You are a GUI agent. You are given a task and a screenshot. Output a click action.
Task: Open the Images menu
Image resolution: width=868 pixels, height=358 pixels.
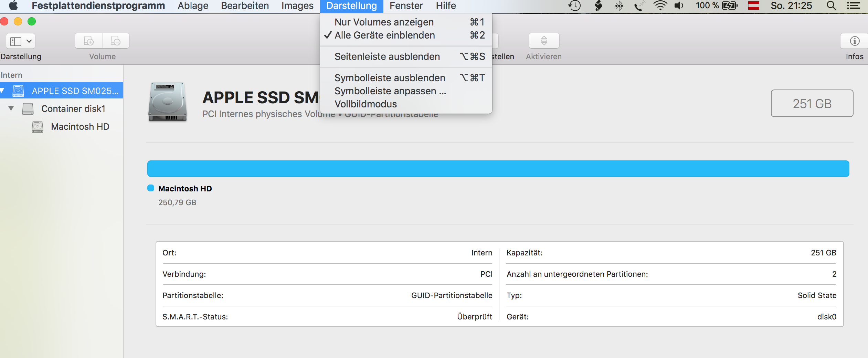[297, 6]
